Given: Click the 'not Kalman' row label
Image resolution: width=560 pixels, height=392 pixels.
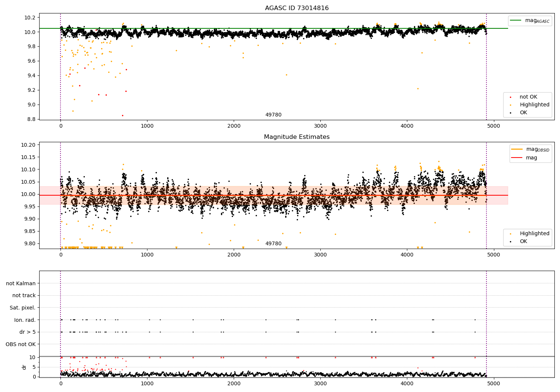Looking at the screenshot, I should click(x=21, y=283).
